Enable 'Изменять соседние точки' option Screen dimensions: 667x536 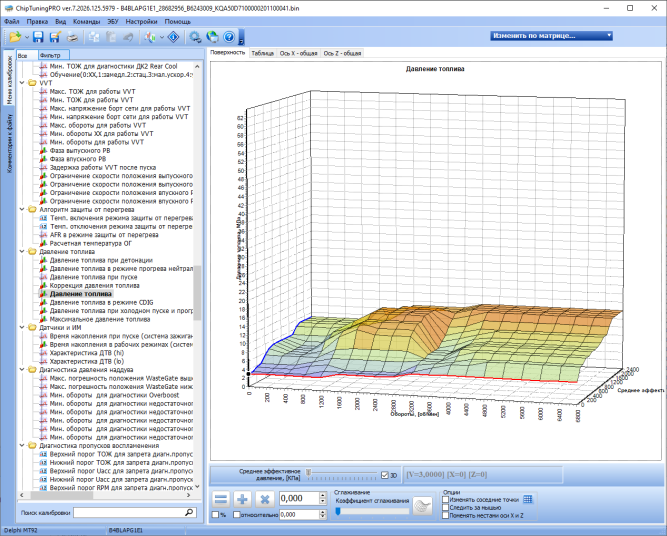click(x=446, y=500)
